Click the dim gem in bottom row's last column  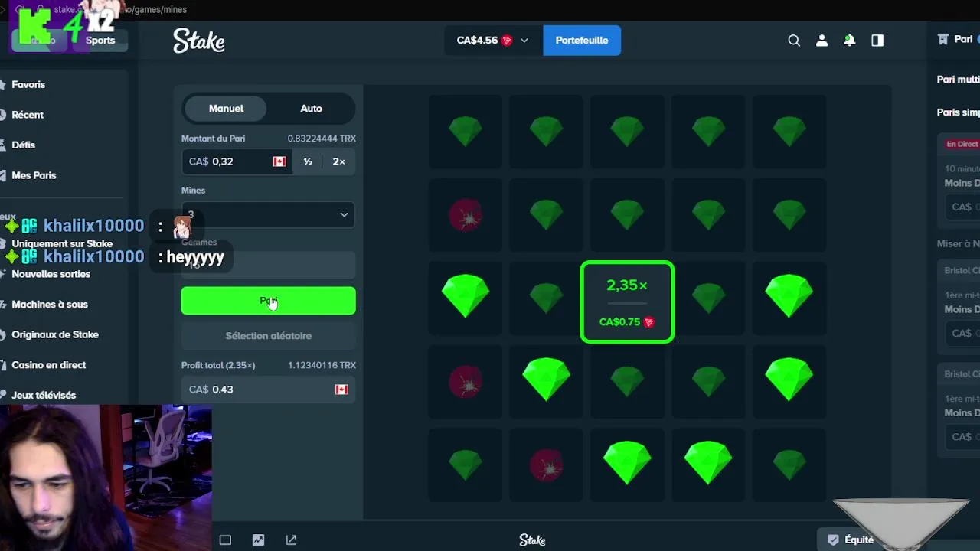click(789, 464)
